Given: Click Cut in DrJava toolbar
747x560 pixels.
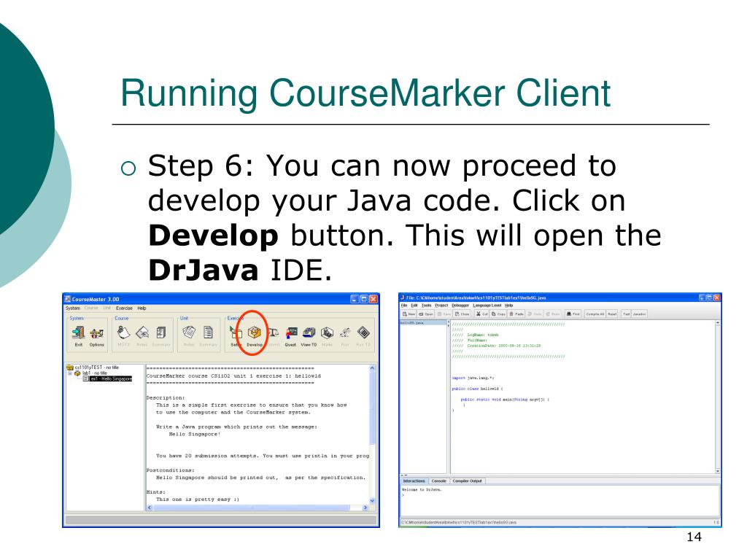Looking at the screenshot, I should (481, 314).
